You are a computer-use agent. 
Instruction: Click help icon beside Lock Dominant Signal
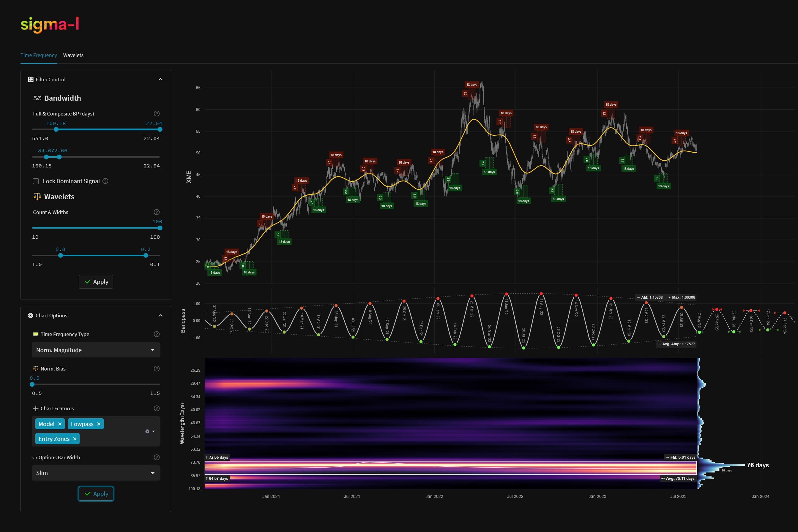click(x=105, y=181)
